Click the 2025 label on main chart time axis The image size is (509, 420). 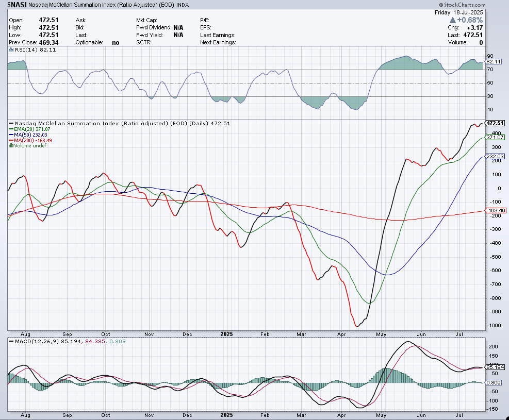coord(226,334)
